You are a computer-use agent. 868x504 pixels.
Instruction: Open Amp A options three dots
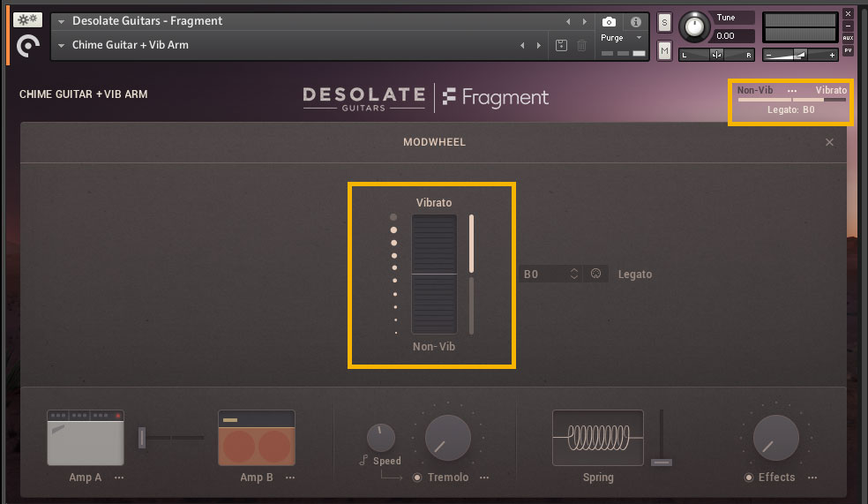[x=119, y=478]
